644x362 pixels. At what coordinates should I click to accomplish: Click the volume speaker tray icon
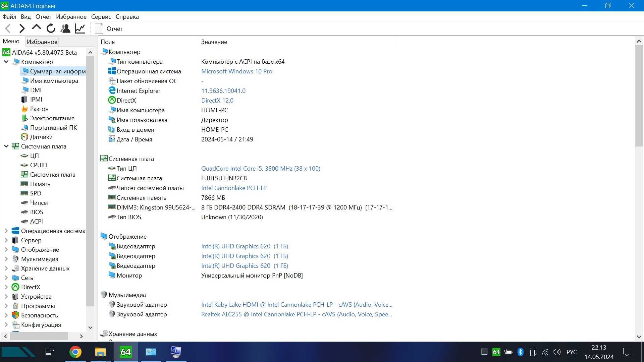pyautogui.click(x=557, y=352)
